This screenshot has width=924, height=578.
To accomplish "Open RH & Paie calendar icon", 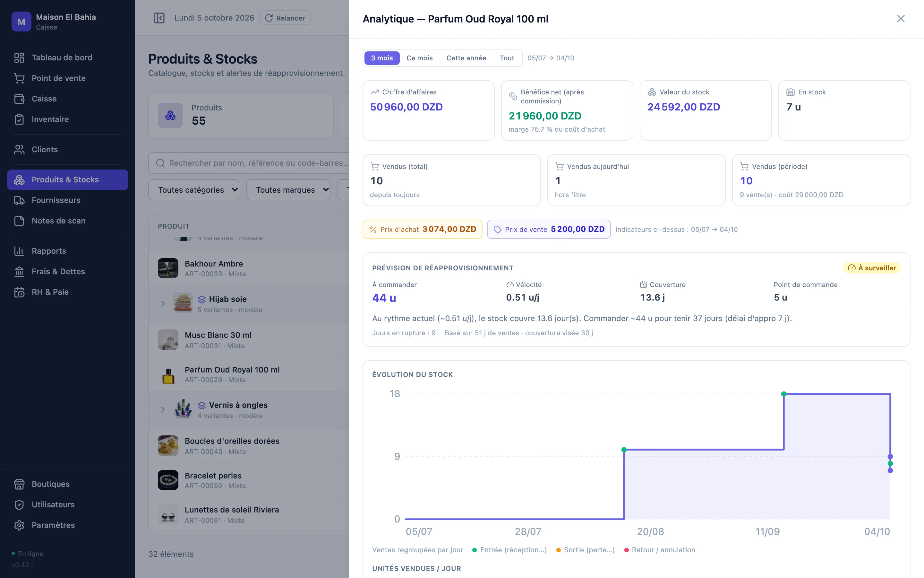I will (x=19, y=292).
